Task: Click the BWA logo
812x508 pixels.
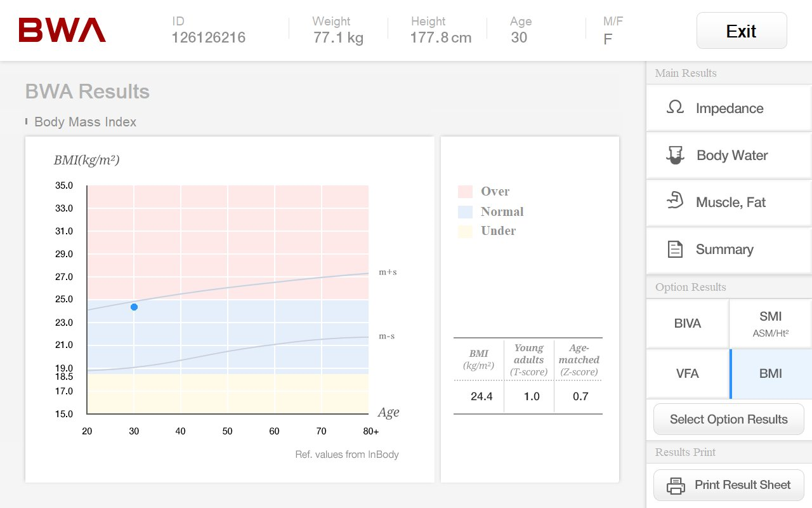Action: (62, 30)
